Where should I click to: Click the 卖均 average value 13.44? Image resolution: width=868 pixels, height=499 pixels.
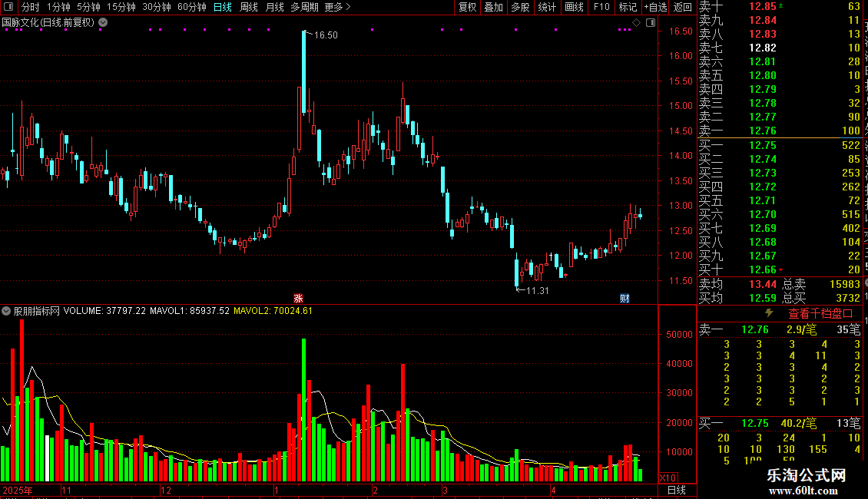click(762, 284)
